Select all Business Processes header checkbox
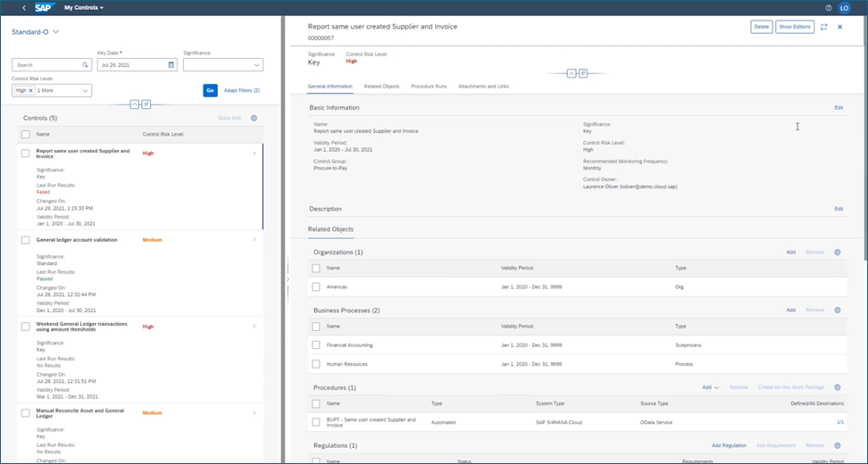Viewport: 868px width, 464px height. tap(316, 327)
